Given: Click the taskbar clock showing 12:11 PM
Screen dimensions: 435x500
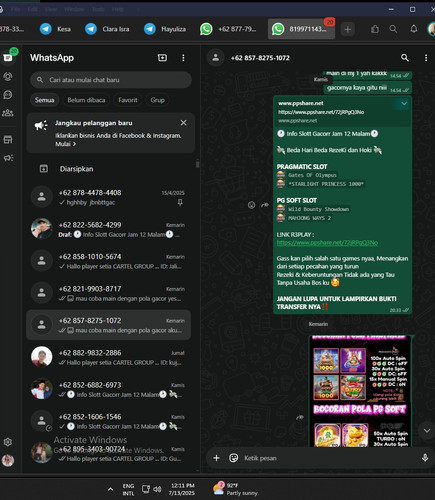Looking at the screenshot, I should point(182,489).
